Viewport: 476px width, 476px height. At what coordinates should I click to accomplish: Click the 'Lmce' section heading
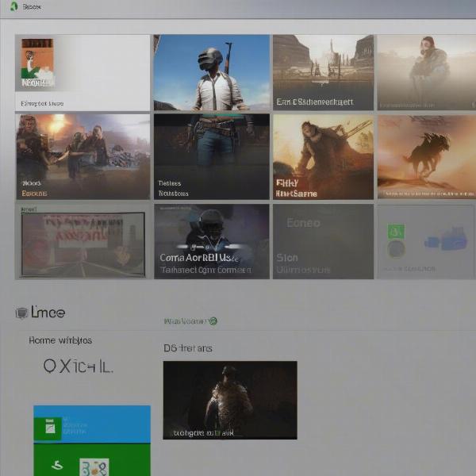[x=48, y=312]
